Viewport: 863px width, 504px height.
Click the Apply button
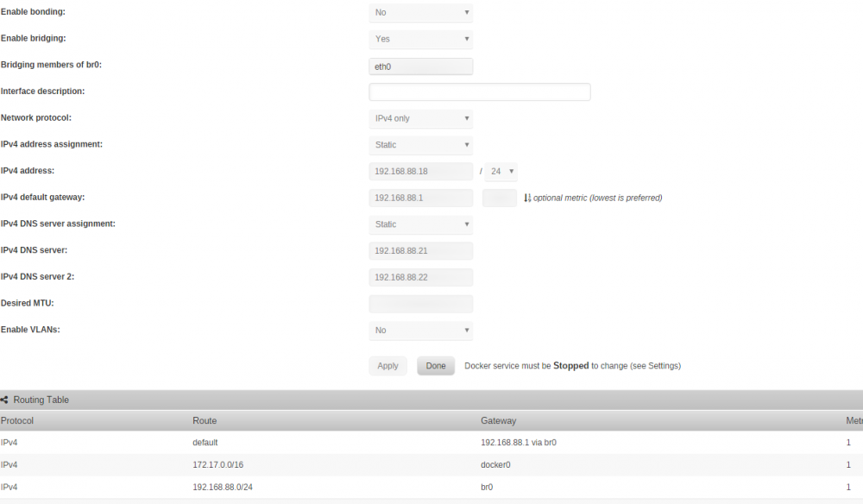click(387, 366)
